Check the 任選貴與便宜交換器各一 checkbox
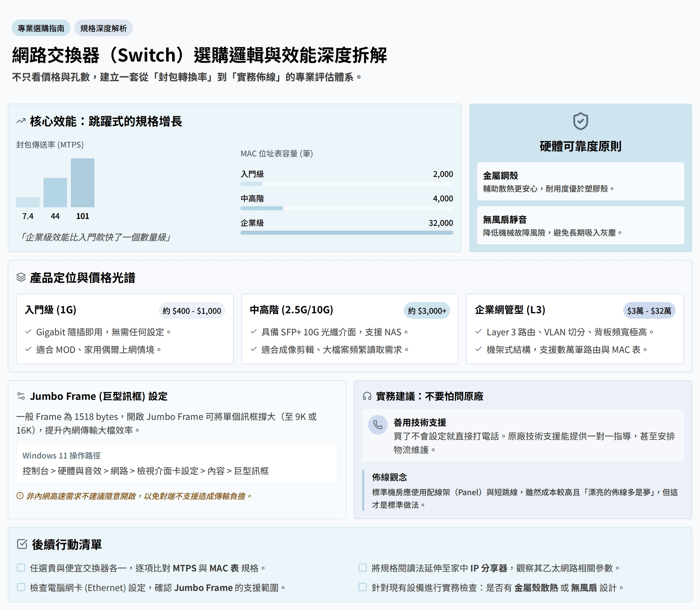The image size is (700, 610). tap(21, 567)
